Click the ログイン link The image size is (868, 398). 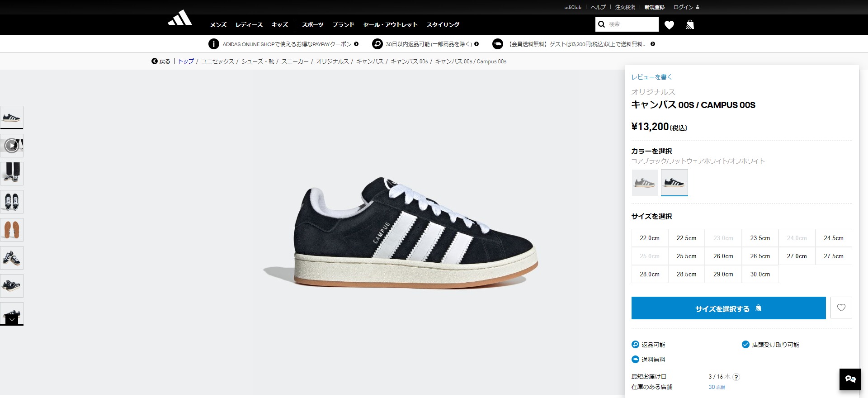(x=683, y=7)
